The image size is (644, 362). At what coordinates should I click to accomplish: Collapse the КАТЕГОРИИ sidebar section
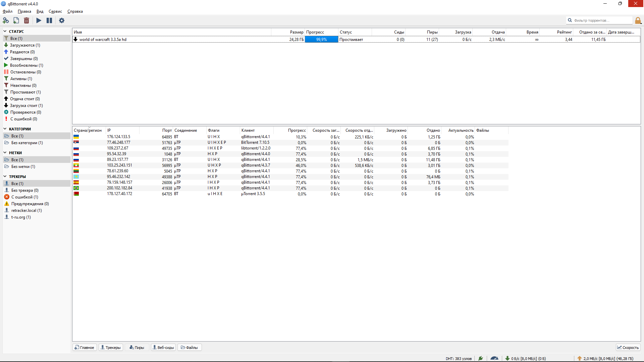tap(5, 129)
